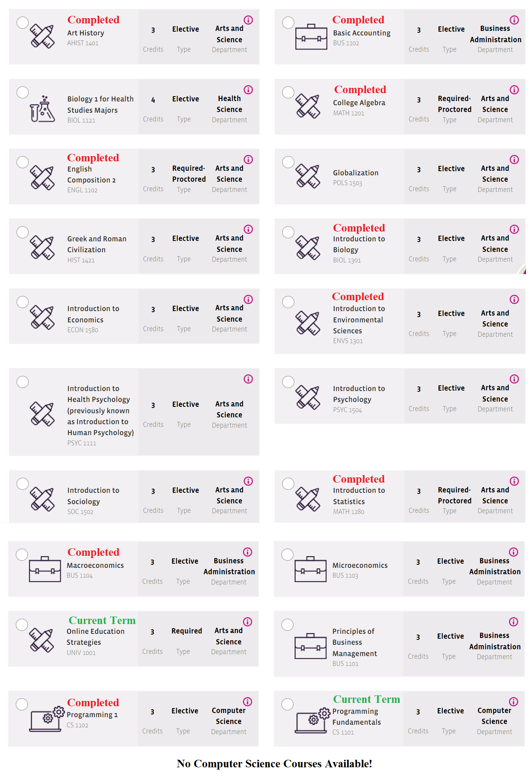Click briefcase icon for Principles of Business Management
The height and width of the screenshot is (779, 532).
310,646
